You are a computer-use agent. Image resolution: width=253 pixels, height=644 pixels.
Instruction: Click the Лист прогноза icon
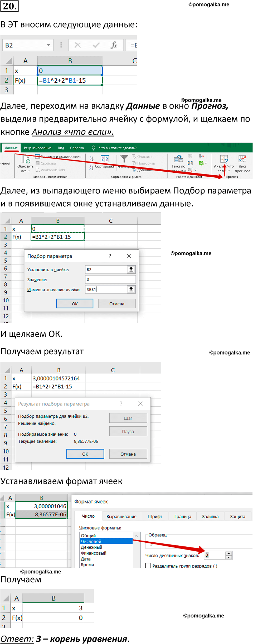(x=242, y=159)
